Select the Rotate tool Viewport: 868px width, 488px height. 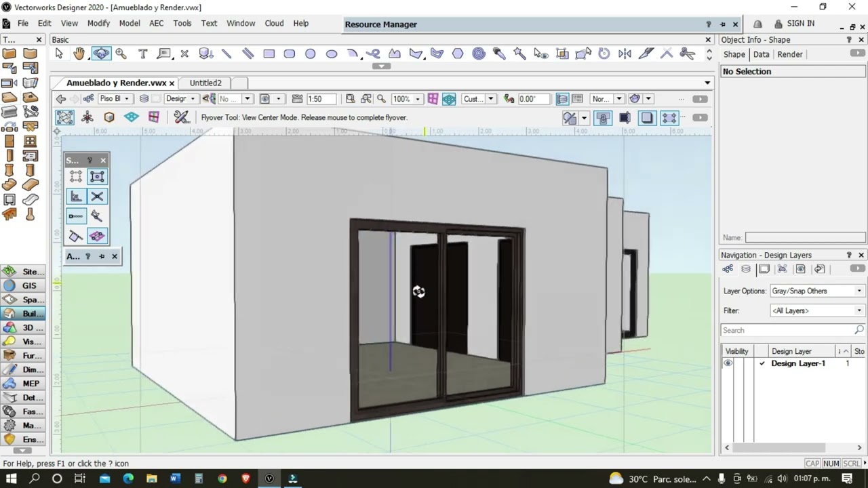[604, 54]
